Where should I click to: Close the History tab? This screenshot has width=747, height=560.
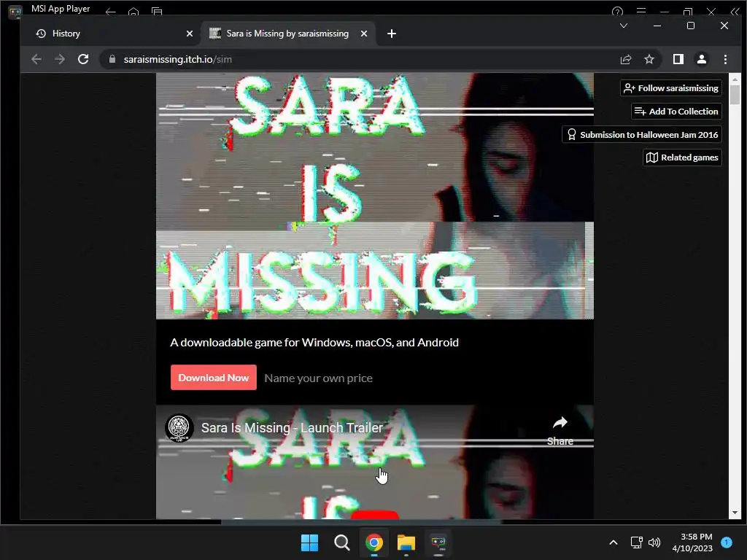[190, 34]
